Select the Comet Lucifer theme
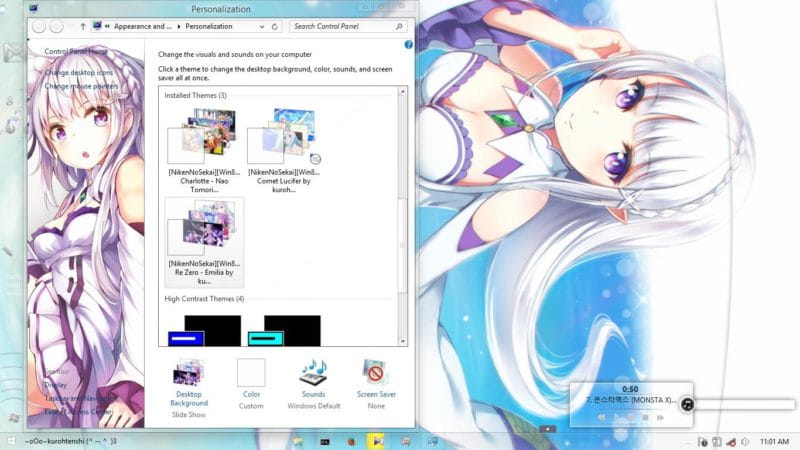The image size is (800, 450). (x=284, y=151)
